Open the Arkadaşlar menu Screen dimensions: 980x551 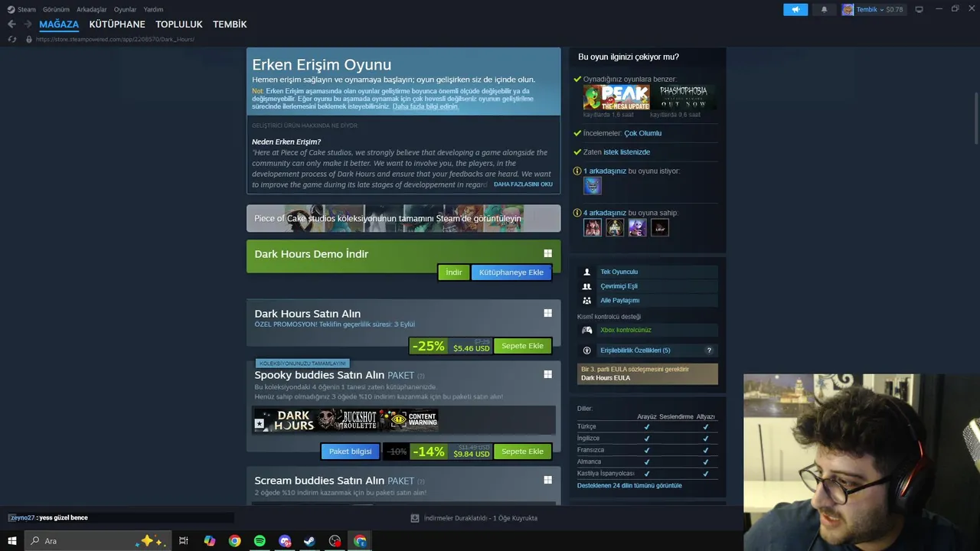coord(92,9)
